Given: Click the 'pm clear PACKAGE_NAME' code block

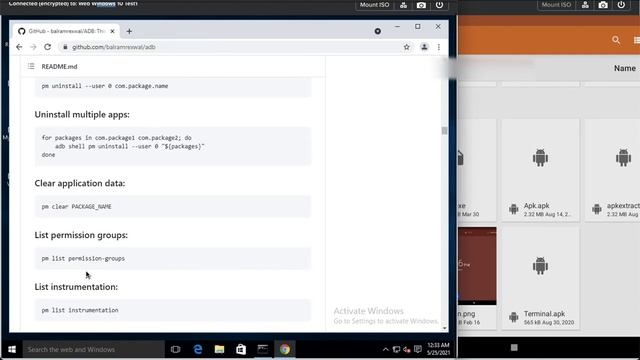Looking at the screenshot, I should coord(172,207).
